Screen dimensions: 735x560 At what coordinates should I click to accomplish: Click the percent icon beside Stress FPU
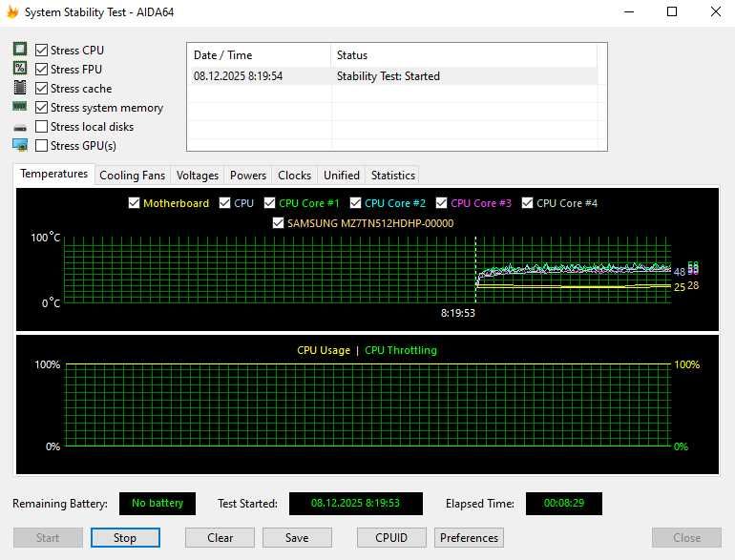[x=20, y=69]
